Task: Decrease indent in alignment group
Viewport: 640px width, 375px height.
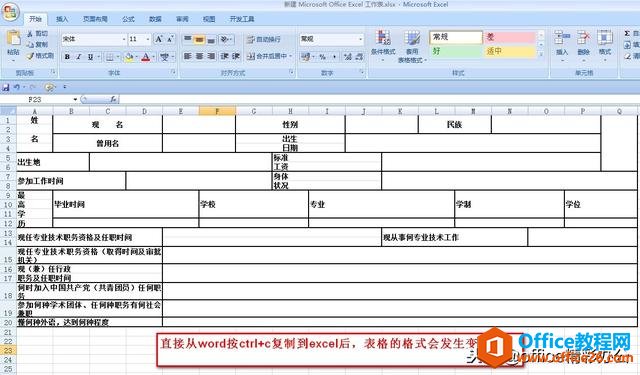Action: [224, 56]
